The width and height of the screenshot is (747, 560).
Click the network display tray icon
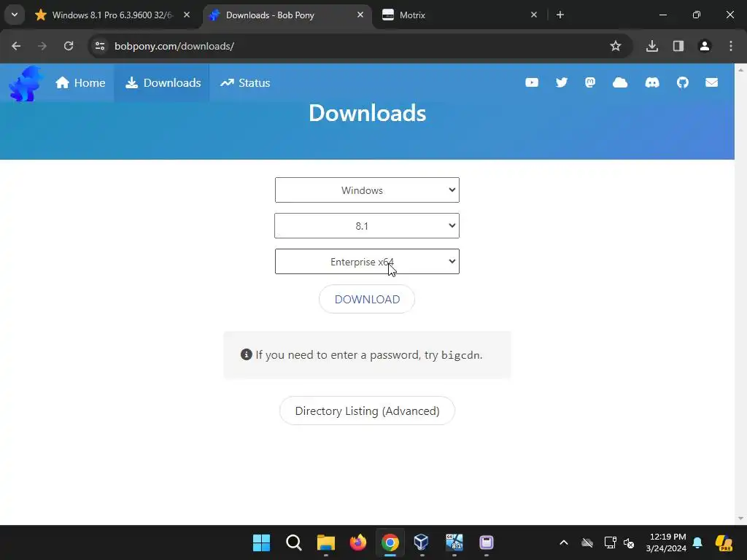611,542
